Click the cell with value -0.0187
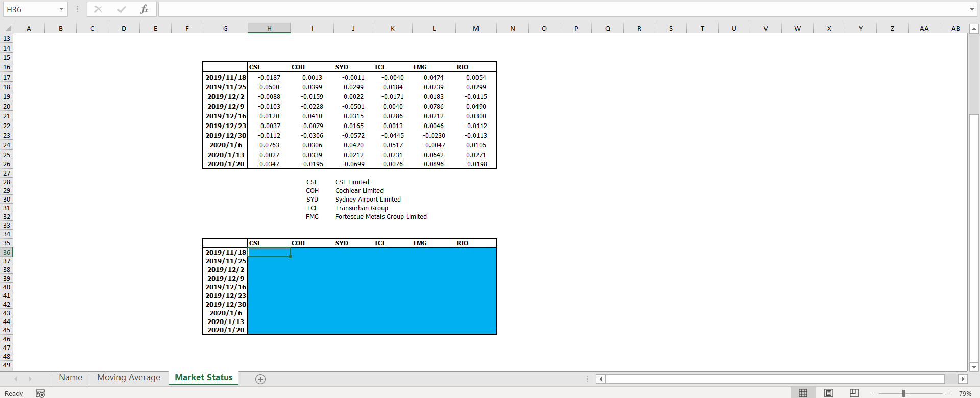Image resolution: width=980 pixels, height=398 pixels. coord(269,78)
